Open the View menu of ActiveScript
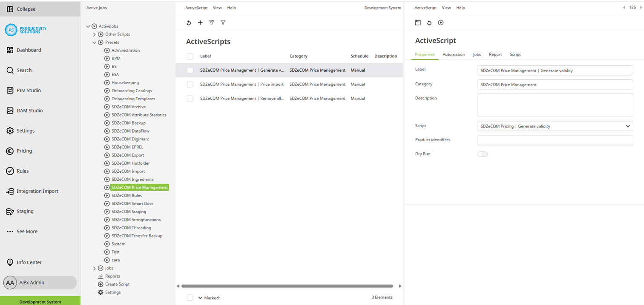Screen dimensions: 644x305 pos(446,8)
